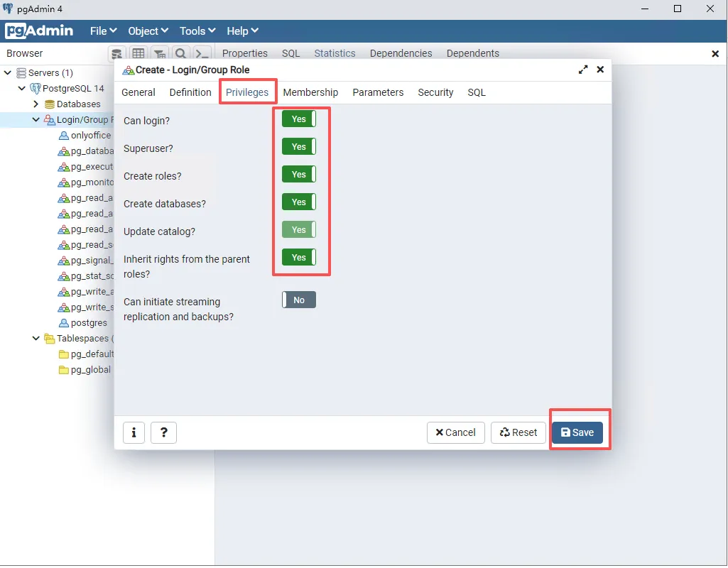Switch to the Membership tab

pyautogui.click(x=310, y=92)
